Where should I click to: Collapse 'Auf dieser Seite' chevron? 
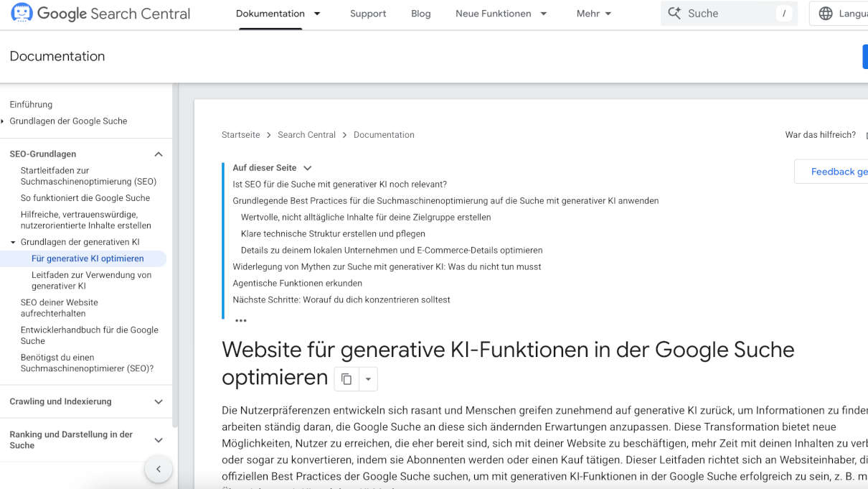pyautogui.click(x=308, y=168)
